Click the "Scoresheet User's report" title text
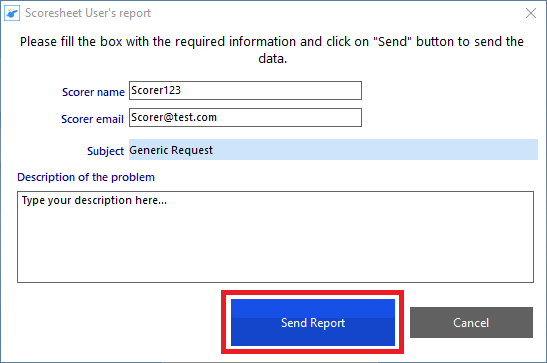547x363 pixels. point(88,13)
